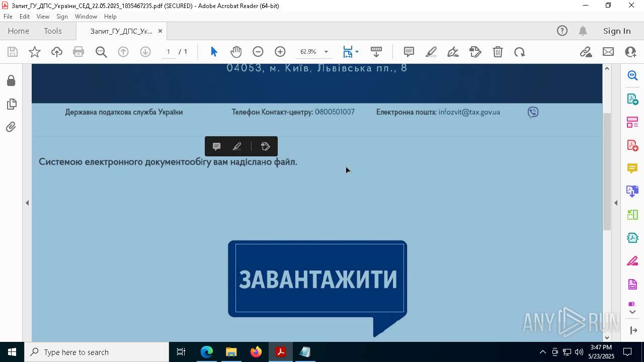Click the scroll down arrow of document
The height and width of the screenshot is (362, 644).
pyautogui.click(x=607, y=337)
